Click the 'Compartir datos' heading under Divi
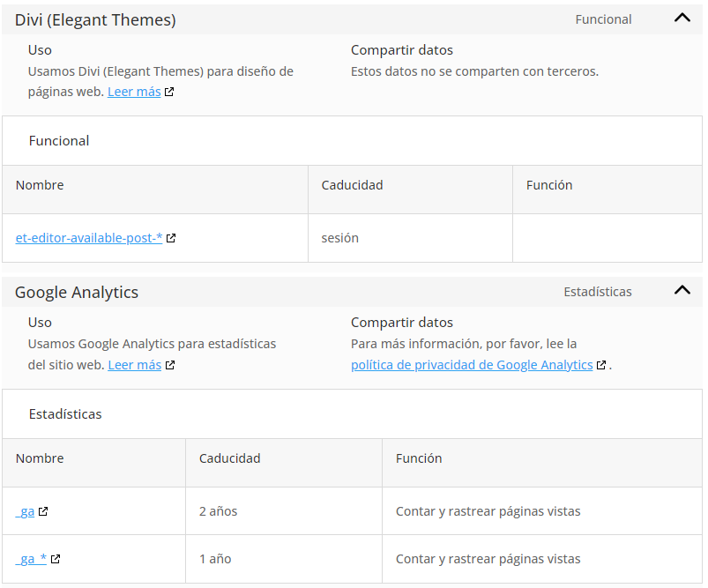The height and width of the screenshot is (588, 708). click(x=402, y=50)
